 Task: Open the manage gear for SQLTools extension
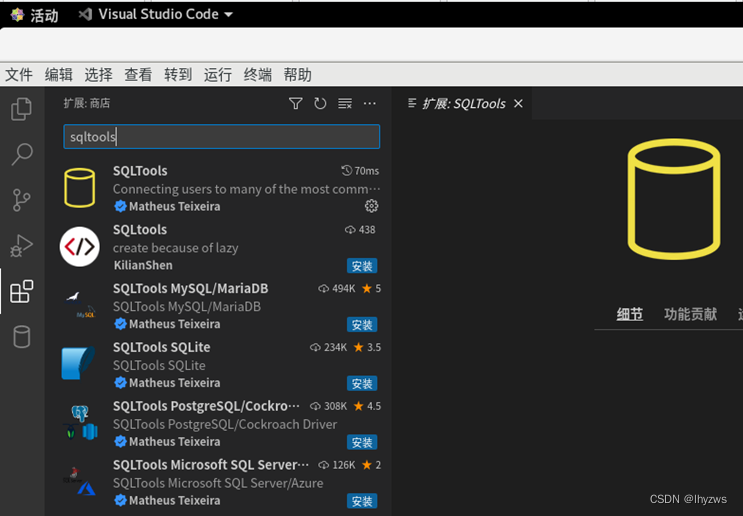(x=371, y=206)
